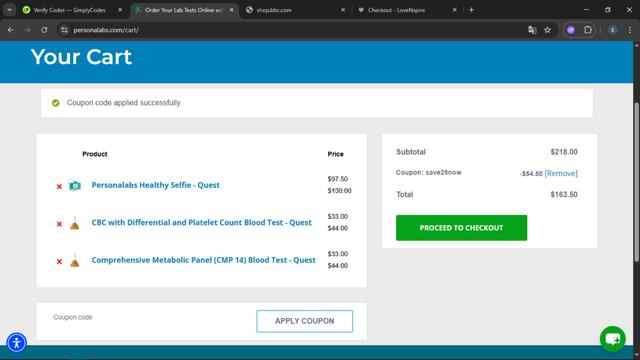Remove CBC with Differential test from cart
This screenshot has height=360, width=640.
click(59, 224)
